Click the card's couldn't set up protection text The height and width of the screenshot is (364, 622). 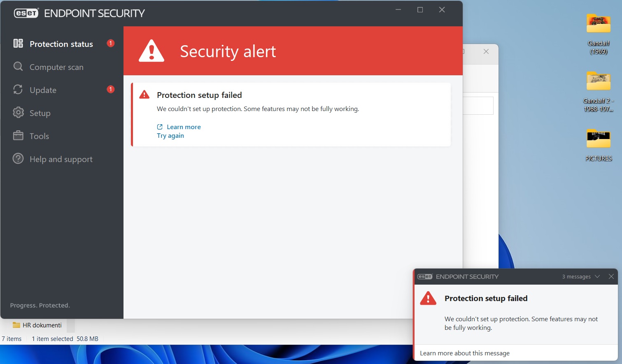(258, 109)
